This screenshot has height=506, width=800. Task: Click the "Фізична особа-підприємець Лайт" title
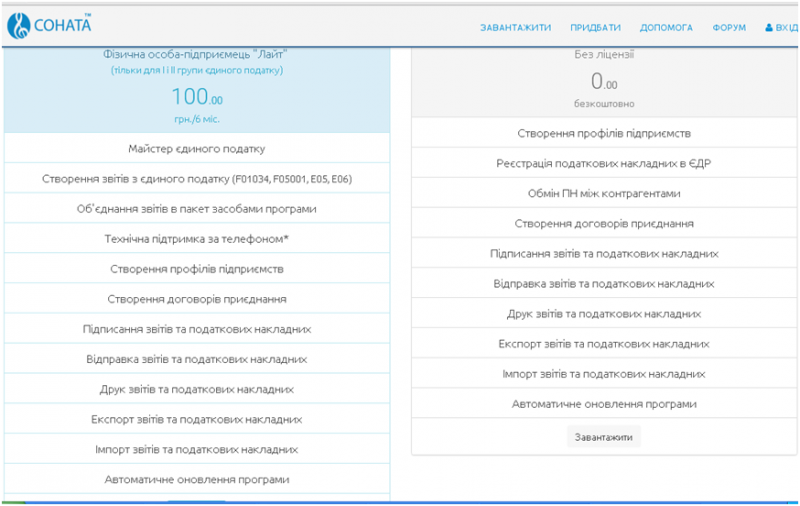tap(196, 54)
